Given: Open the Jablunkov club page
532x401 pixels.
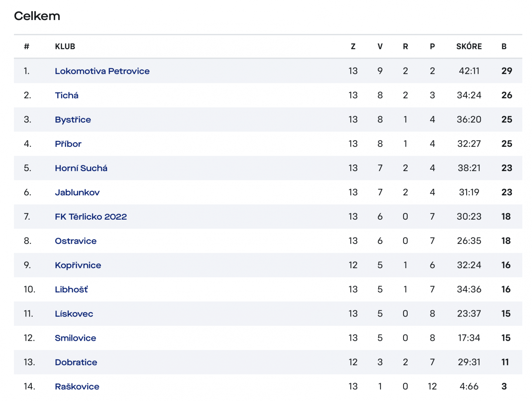Looking at the screenshot, I should [x=77, y=192].
